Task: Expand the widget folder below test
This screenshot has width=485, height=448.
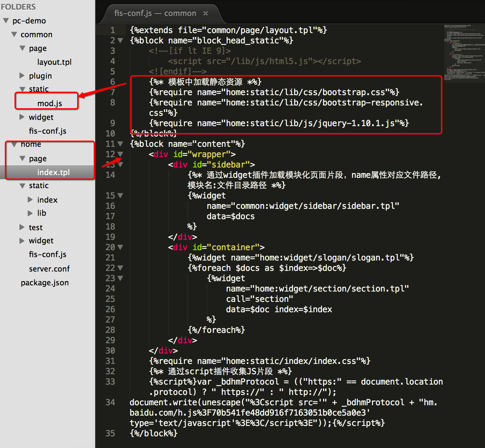Action: pos(22,241)
